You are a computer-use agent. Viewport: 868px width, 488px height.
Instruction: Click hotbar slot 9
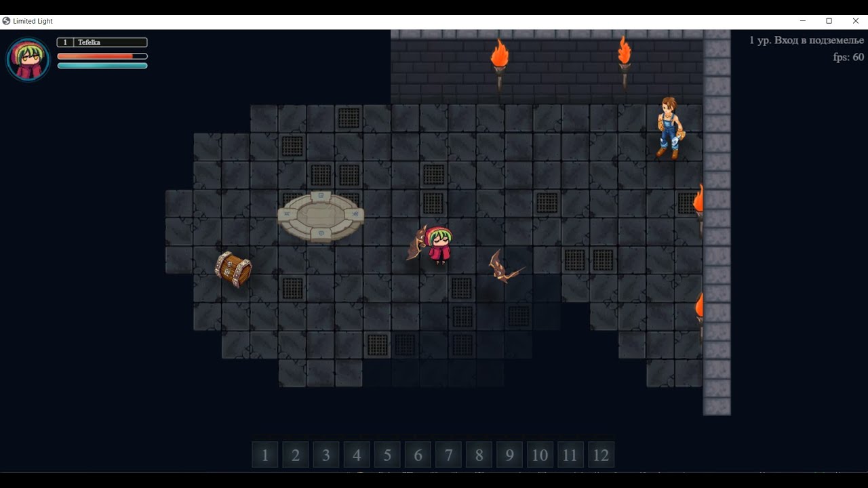point(509,455)
